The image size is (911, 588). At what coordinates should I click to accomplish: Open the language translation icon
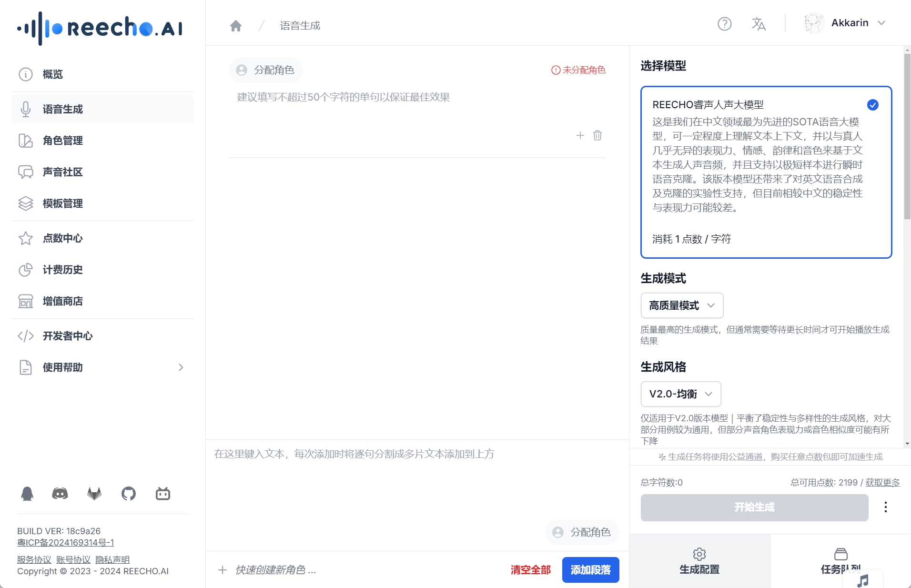[x=759, y=23]
